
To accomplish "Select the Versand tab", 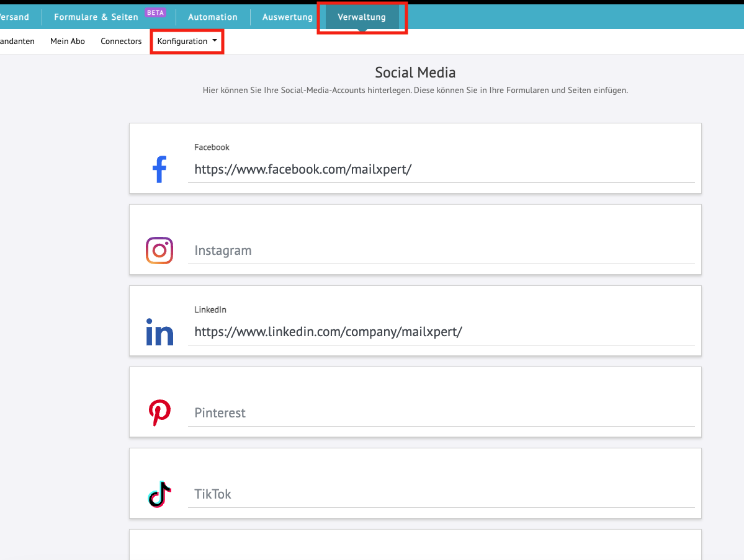I will [14, 17].
